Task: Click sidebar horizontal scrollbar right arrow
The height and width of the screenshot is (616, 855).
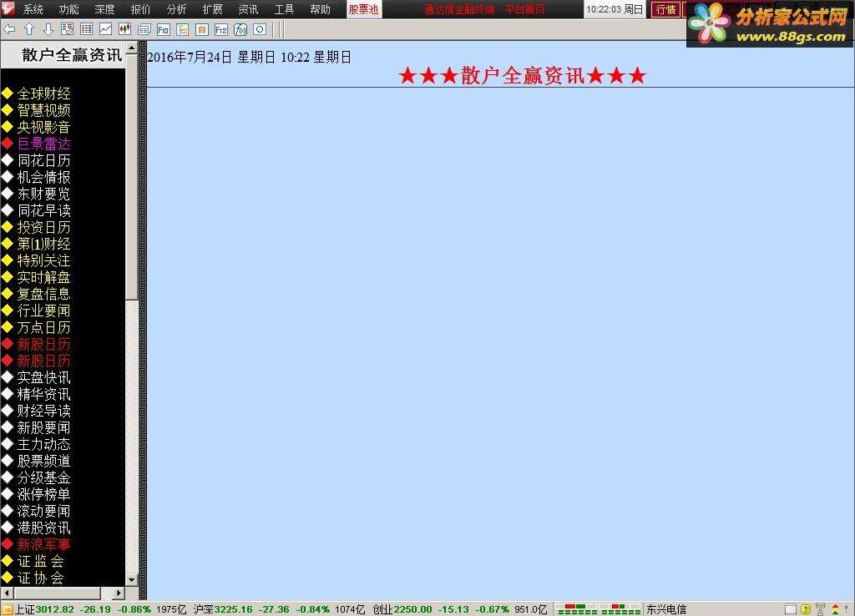Action: coord(119,593)
